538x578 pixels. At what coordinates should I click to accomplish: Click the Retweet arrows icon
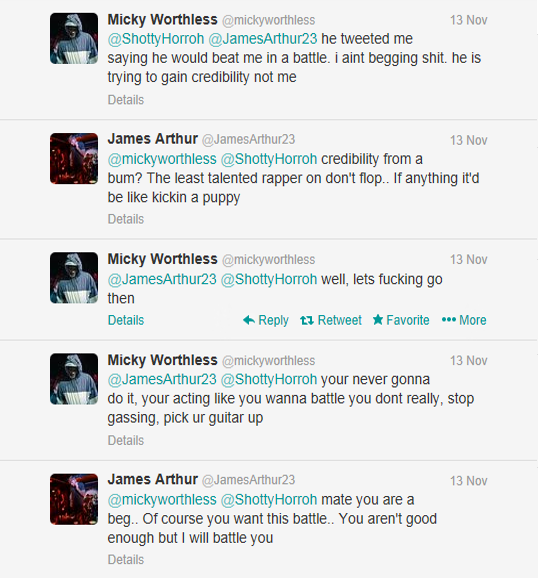(307, 320)
